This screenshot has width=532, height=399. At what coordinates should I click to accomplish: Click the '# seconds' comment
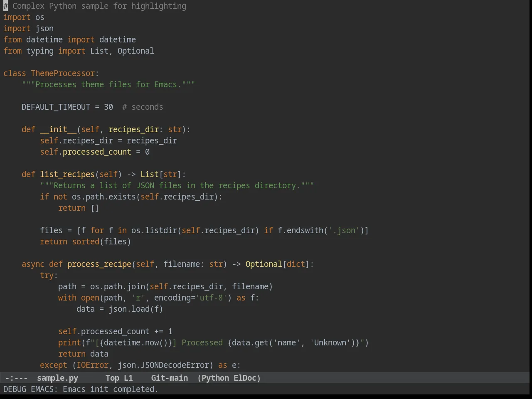[x=143, y=107]
